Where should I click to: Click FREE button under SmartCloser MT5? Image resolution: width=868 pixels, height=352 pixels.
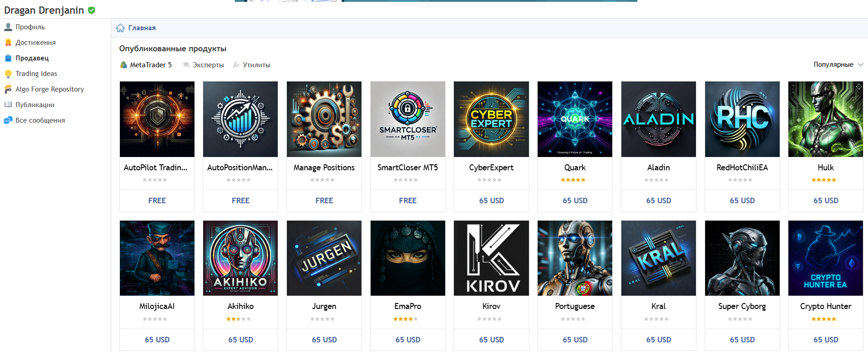[x=408, y=200]
